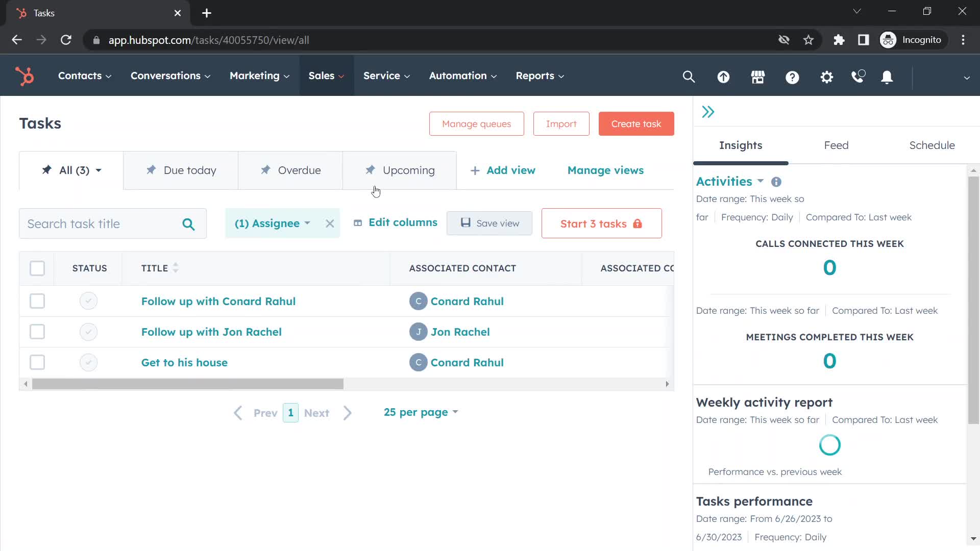Click the phone call icon in navbar
The width and height of the screenshot is (980, 551).
[x=857, y=76]
